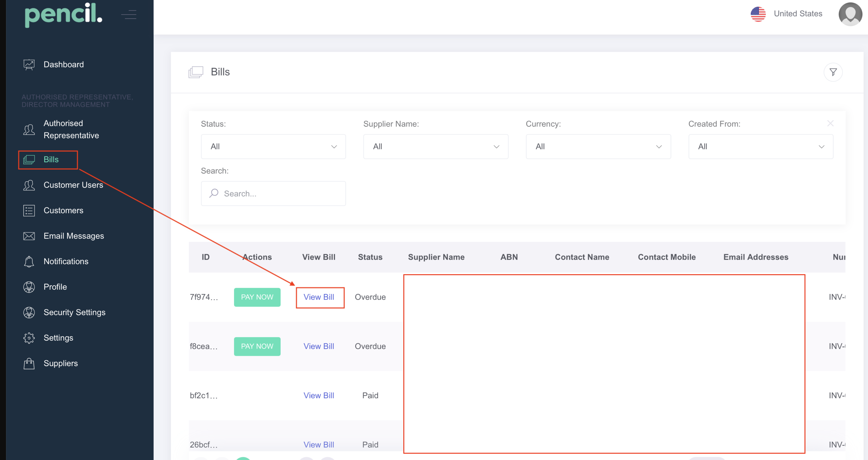Open the Supplier Name dropdown
Image resolution: width=868 pixels, height=460 pixels.
point(435,147)
